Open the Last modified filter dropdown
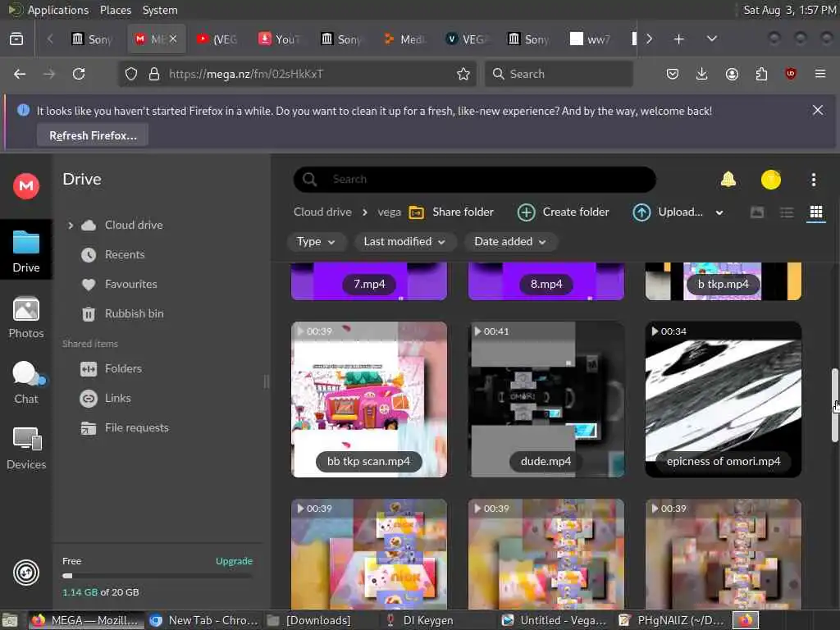Image resolution: width=840 pixels, height=630 pixels. (404, 242)
